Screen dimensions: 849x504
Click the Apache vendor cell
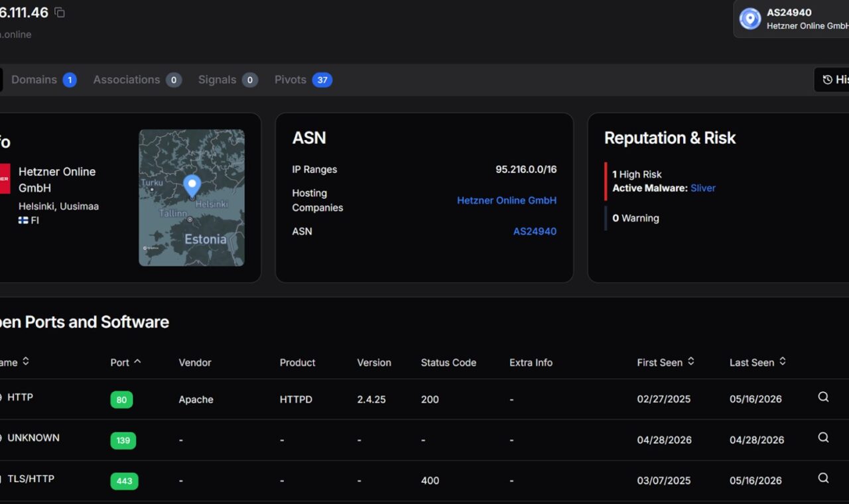pyautogui.click(x=196, y=399)
